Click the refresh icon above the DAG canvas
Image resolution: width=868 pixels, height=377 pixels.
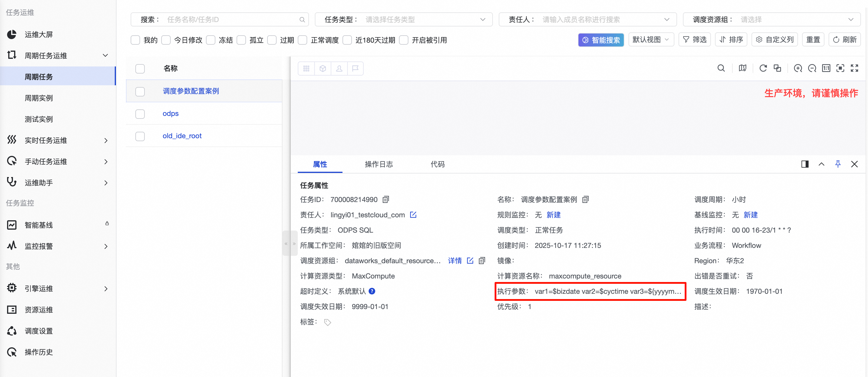(x=763, y=68)
